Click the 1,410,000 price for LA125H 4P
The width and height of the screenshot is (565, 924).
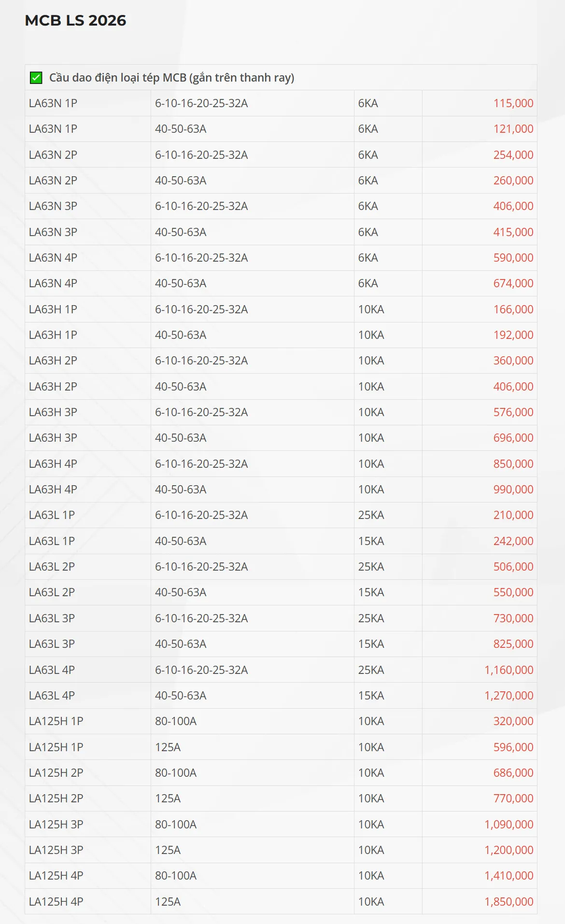pyautogui.click(x=508, y=876)
